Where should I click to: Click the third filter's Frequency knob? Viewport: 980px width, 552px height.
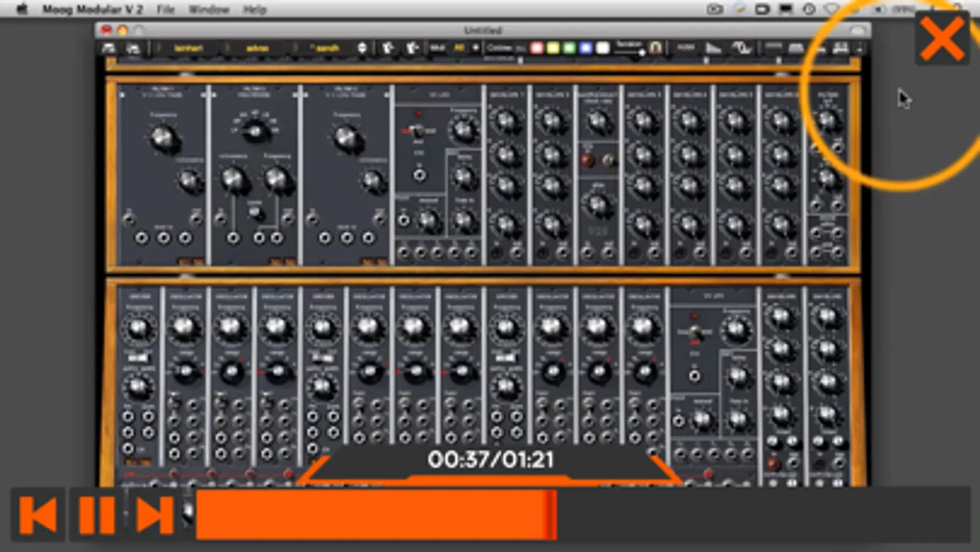click(347, 139)
